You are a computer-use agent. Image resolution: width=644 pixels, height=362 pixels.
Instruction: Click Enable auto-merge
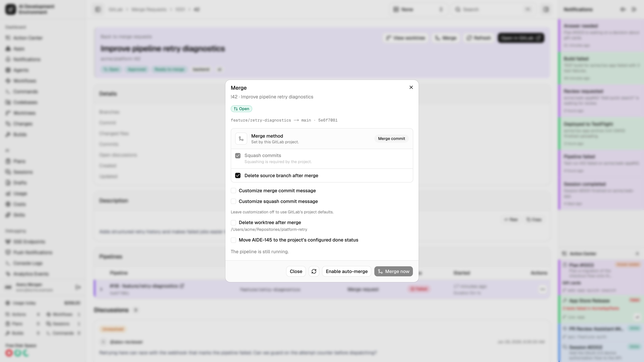pyautogui.click(x=346, y=271)
